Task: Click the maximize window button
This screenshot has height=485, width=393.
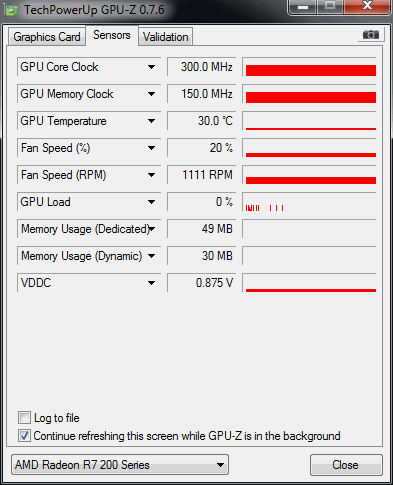Action: coord(330,7)
